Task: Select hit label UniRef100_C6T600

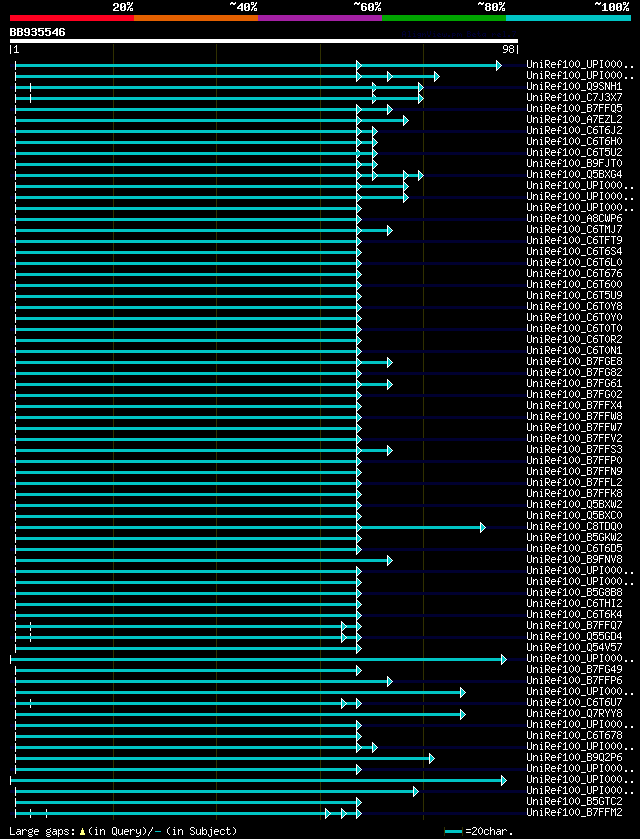Action: point(574,285)
